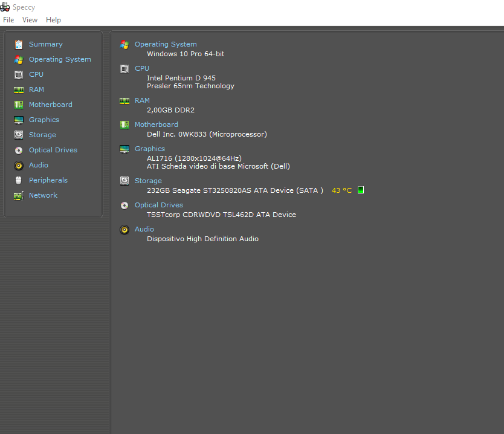Click the Motherboard heading link in summary
504x434 pixels.
click(x=156, y=125)
